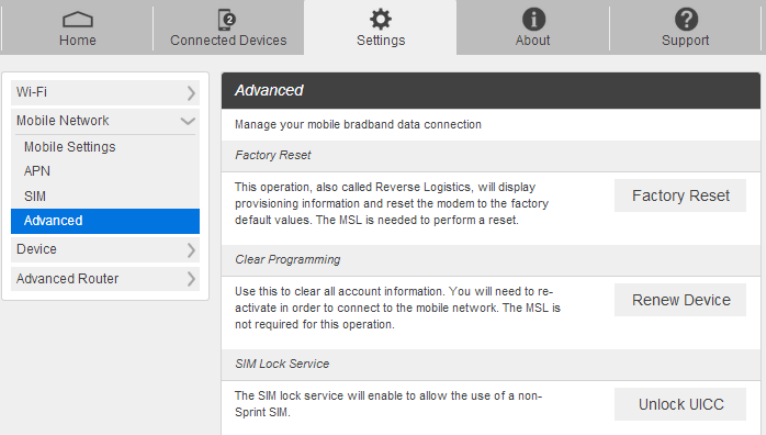This screenshot has height=435, width=766.
Task: Open the SIM submenu item
Action: coord(35,196)
